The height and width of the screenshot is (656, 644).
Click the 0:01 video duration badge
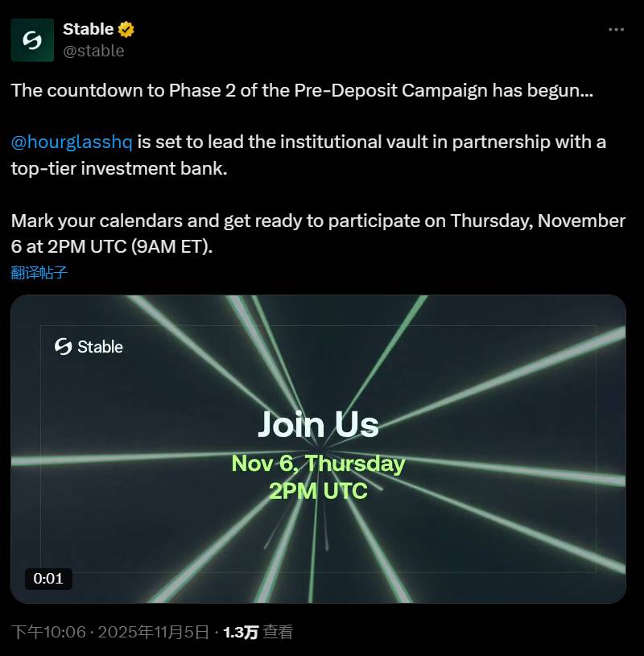click(48, 578)
